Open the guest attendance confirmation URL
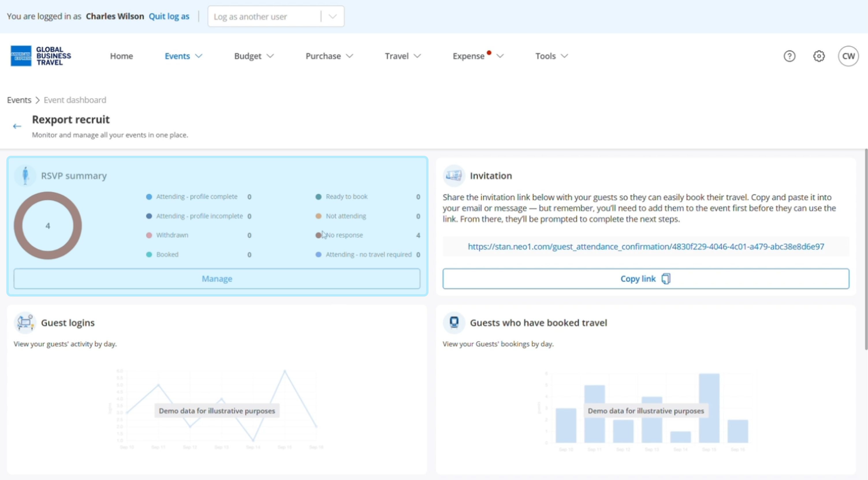Screen dimensions: 868x480 pos(646,246)
